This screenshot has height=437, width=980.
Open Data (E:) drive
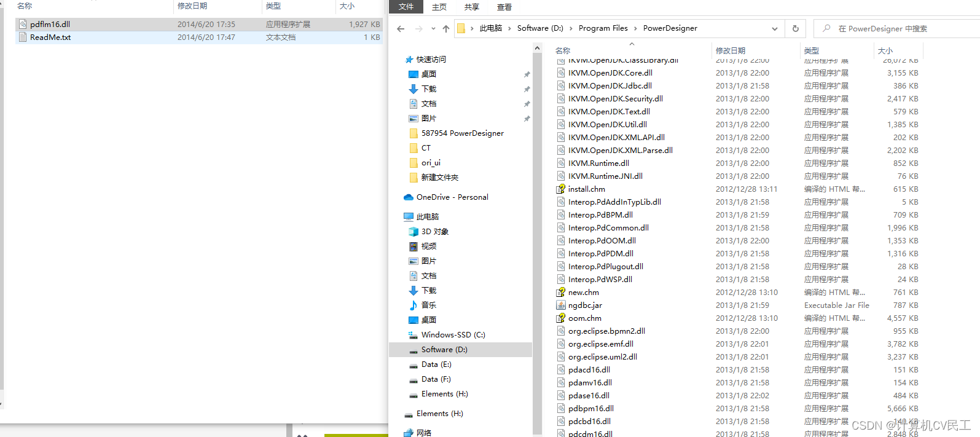click(x=436, y=364)
